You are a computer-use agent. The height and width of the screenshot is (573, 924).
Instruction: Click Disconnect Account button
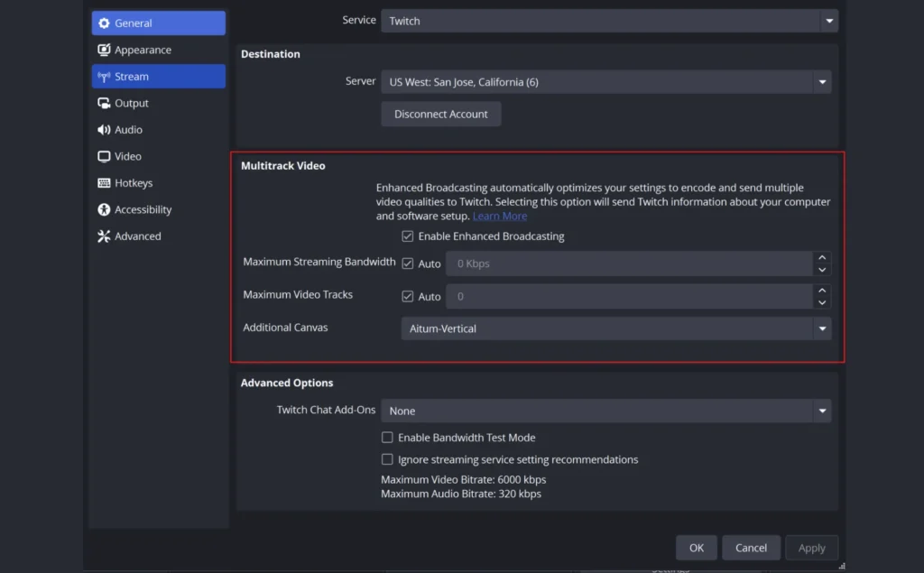pos(440,115)
